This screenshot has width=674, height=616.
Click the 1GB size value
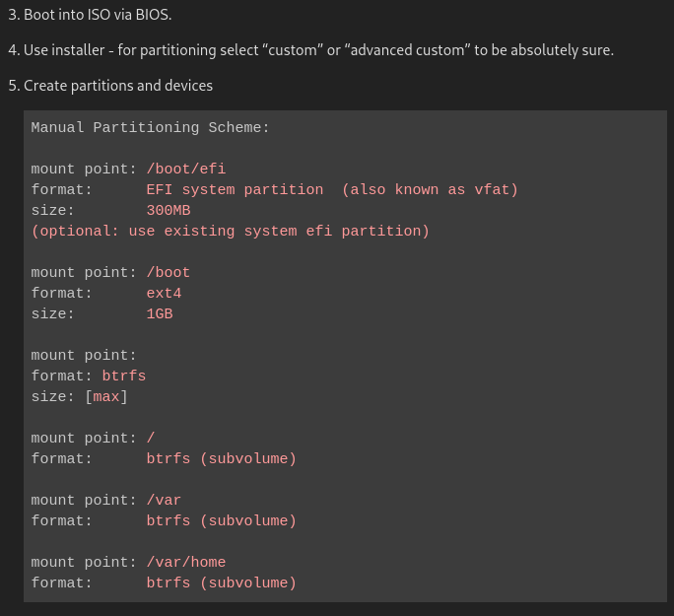point(160,313)
